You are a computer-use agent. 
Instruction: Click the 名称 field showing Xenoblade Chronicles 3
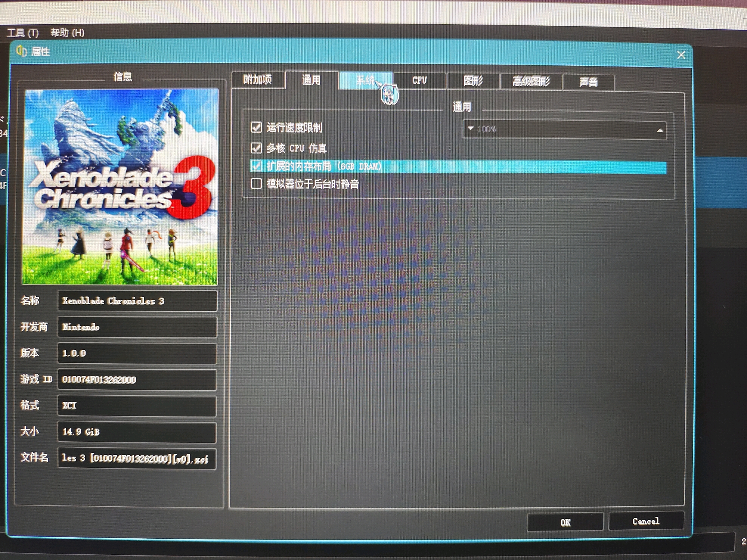[x=137, y=301]
